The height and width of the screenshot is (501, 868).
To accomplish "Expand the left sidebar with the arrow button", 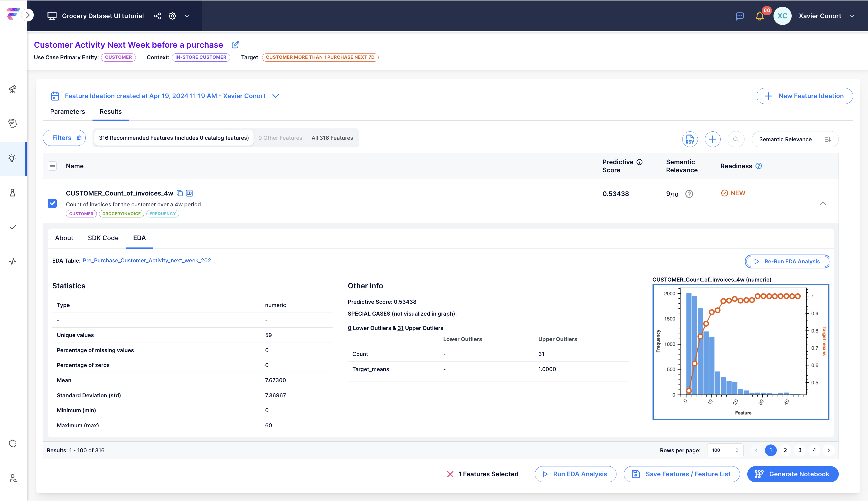I will pyautogui.click(x=28, y=15).
